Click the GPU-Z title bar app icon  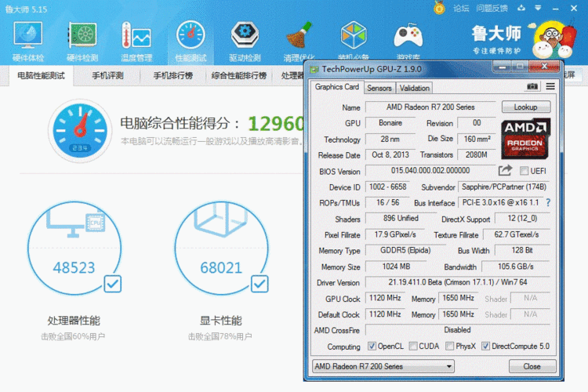(314, 69)
